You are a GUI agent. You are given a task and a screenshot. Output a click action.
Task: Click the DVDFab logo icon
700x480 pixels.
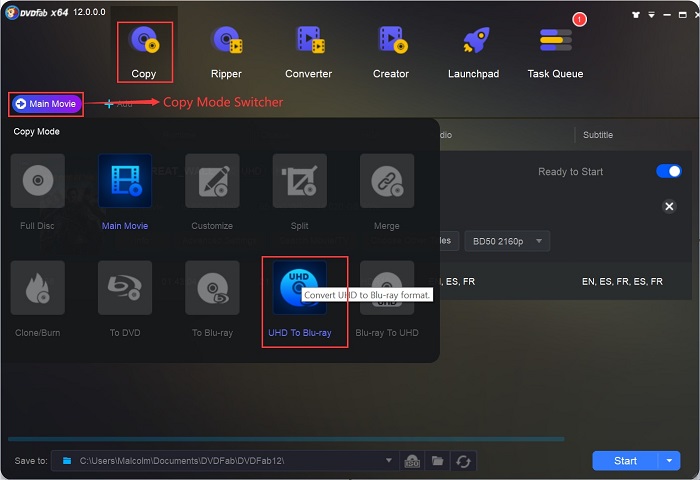[x=11, y=12]
